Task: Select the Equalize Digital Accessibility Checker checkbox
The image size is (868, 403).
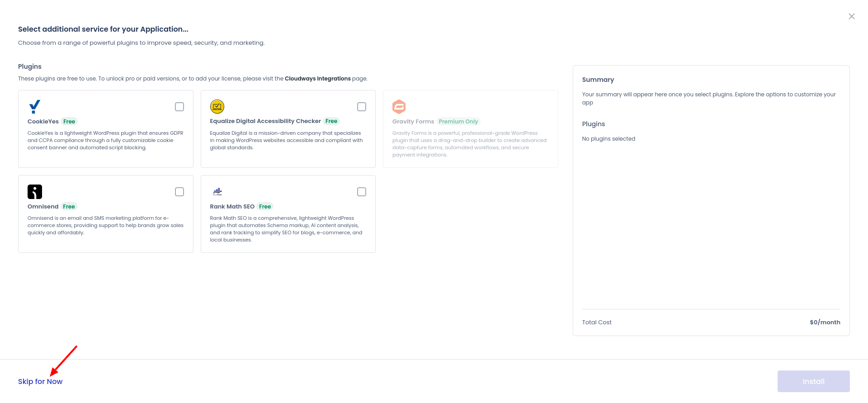Action: pyautogui.click(x=362, y=107)
